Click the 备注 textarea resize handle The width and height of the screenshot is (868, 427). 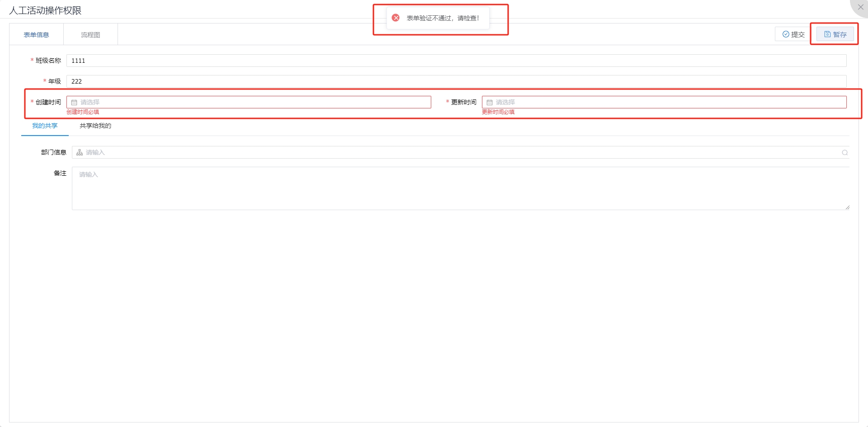(x=847, y=207)
